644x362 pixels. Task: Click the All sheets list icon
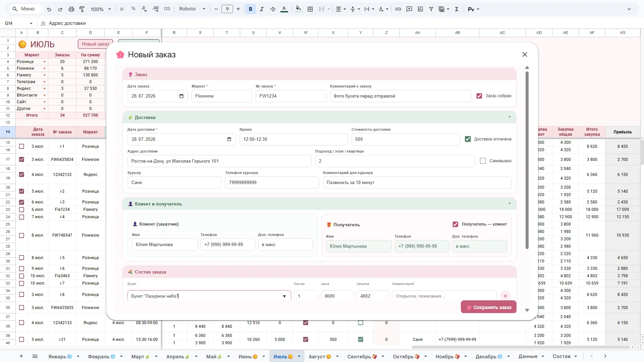[35, 356]
